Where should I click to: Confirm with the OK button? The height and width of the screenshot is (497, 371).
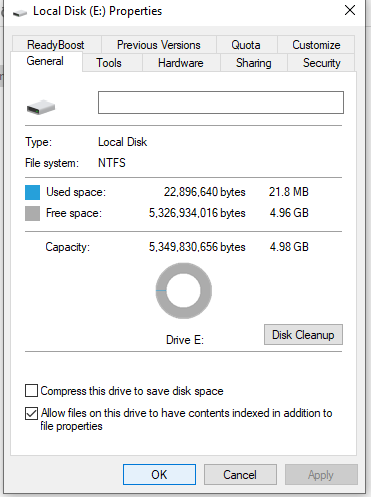click(159, 474)
